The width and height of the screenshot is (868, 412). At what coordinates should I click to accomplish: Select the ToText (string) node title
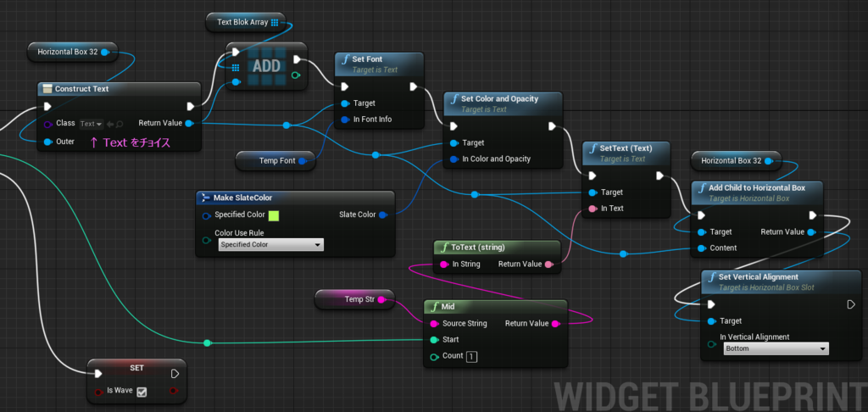478,247
